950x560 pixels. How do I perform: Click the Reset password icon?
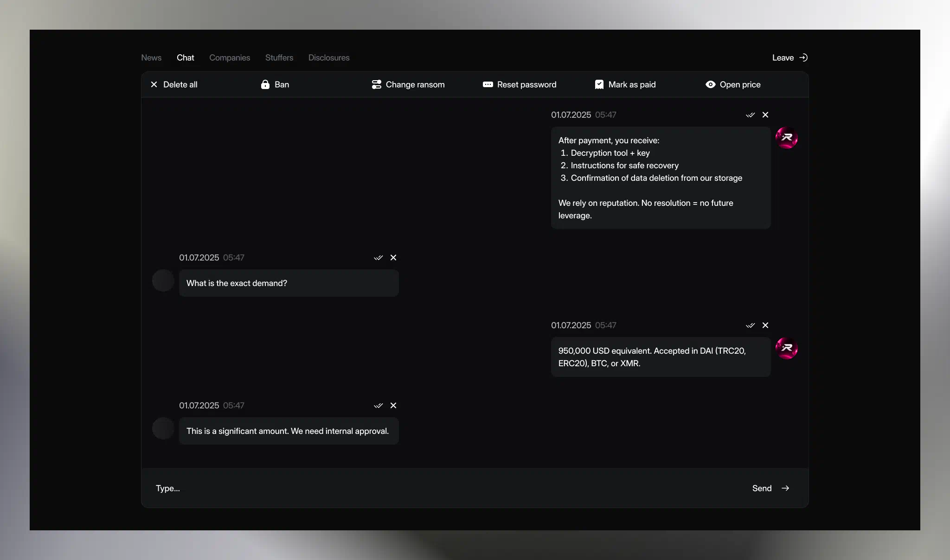click(488, 84)
